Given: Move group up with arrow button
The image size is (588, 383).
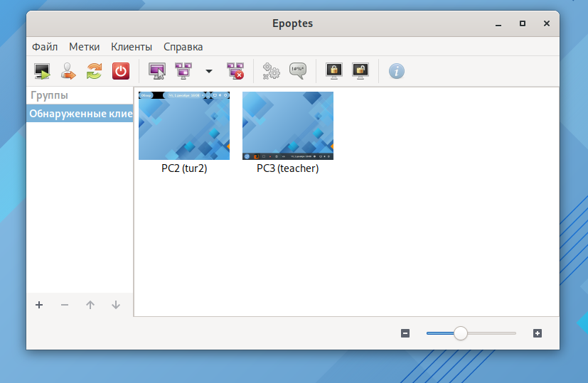Looking at the screenshot, I should [x=90, y=305].
